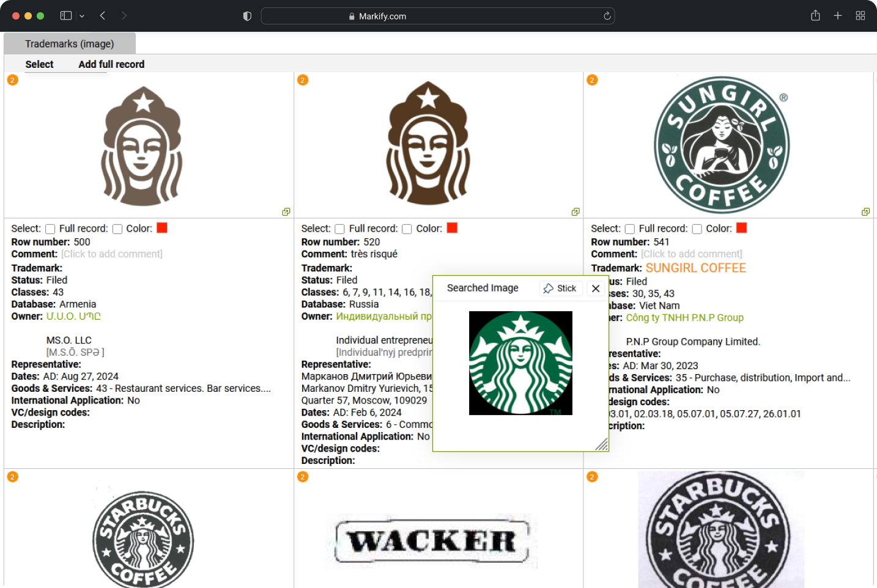Click the WACKER logo thumbnail
877x588 pixels.
(x=432, y=542)
